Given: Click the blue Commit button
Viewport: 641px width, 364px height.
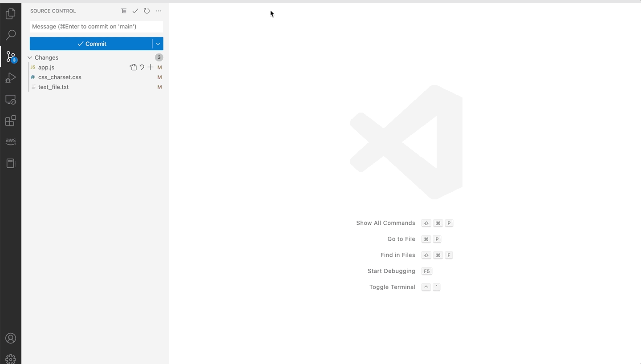Looking at the screenshot, I should point(91,44).
